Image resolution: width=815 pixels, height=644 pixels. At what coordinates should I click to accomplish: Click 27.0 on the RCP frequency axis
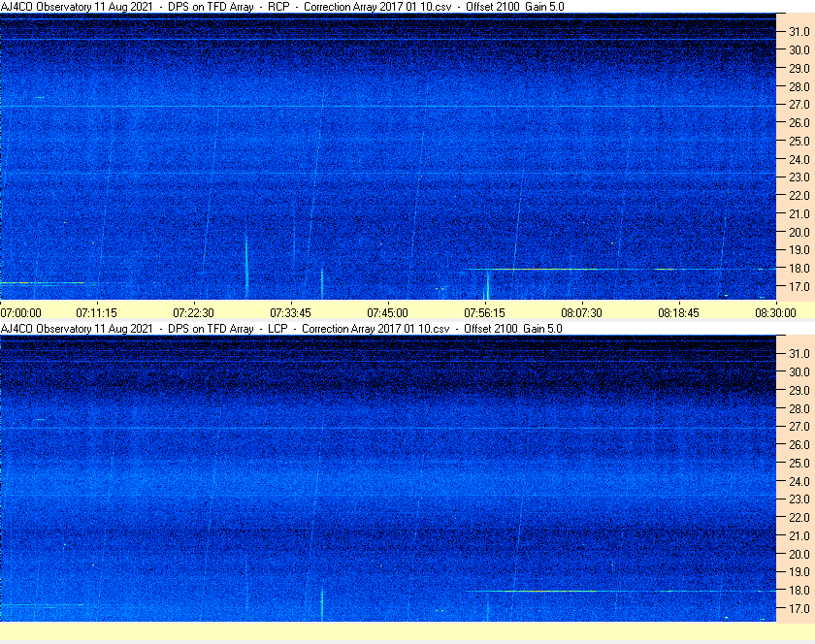[x=799, y=105]
